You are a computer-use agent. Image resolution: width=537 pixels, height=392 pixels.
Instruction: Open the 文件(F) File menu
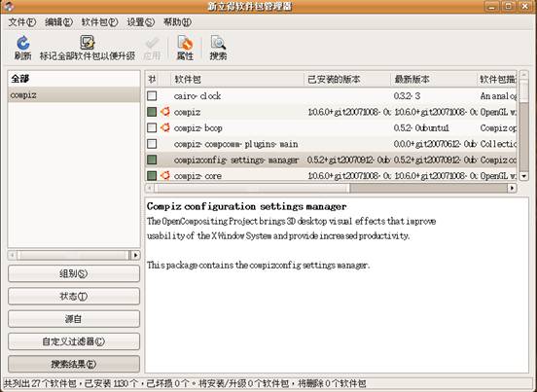(22, 22)
